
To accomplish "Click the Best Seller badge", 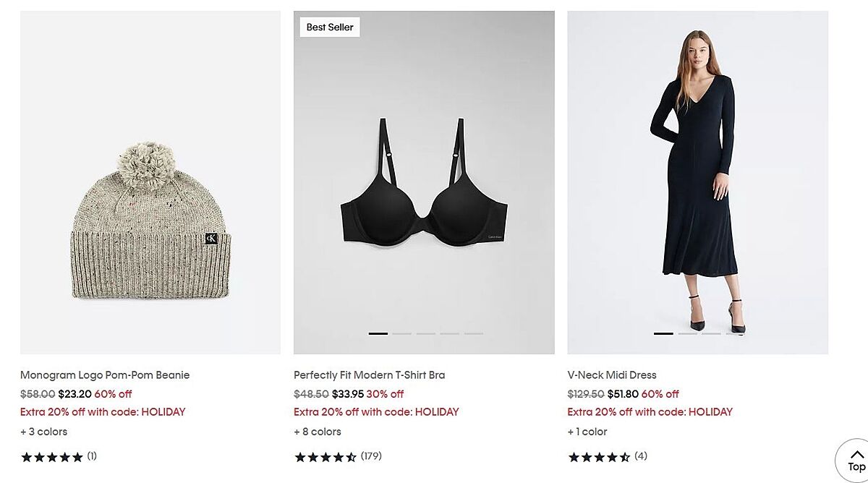I will tap(330, 27).
